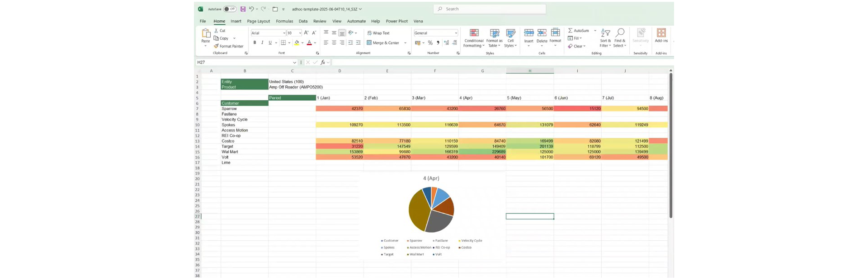Switch to the Insert tab

click(236, 21)
